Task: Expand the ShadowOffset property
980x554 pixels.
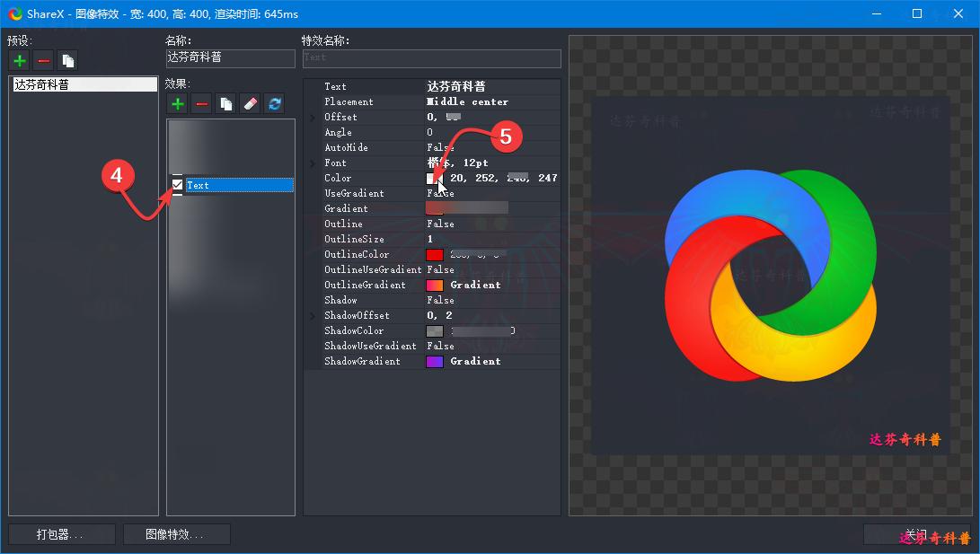Action: [313, 316]
